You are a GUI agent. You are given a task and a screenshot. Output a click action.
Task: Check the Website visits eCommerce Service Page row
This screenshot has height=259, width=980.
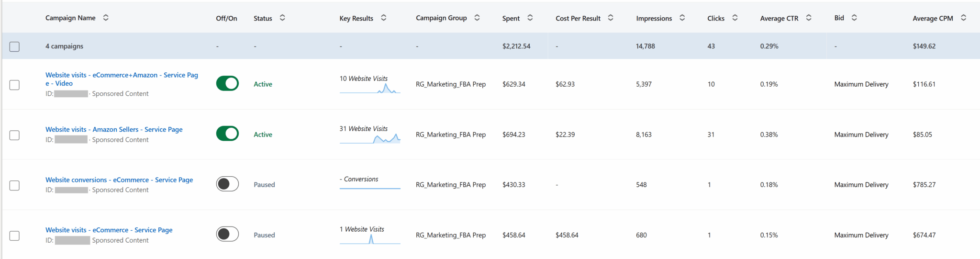pyautogui.click(x=15, y=236)
